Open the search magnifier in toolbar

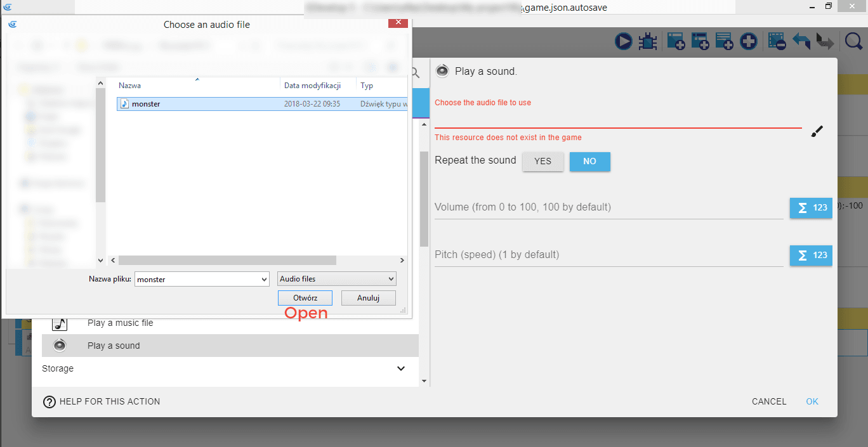[x=853, y=42]
